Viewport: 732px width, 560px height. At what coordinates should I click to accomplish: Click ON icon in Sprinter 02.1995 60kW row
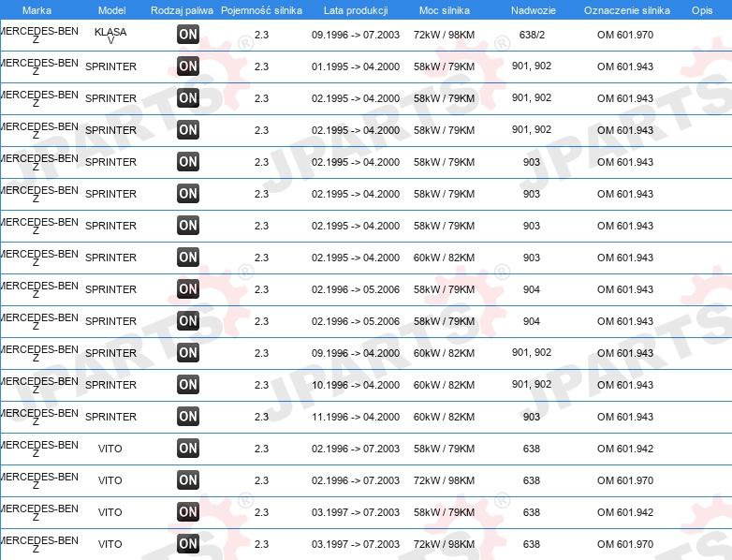[x=188, y=258]
